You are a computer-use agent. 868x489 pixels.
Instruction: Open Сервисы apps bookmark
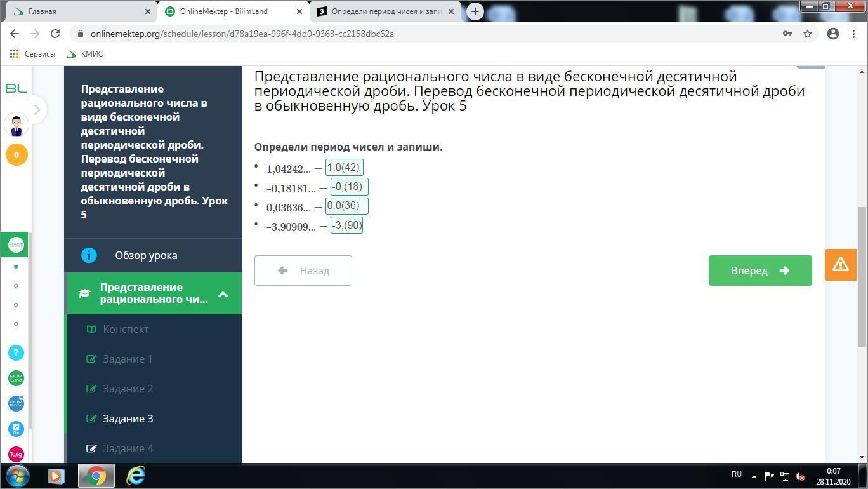coord(32,54)
